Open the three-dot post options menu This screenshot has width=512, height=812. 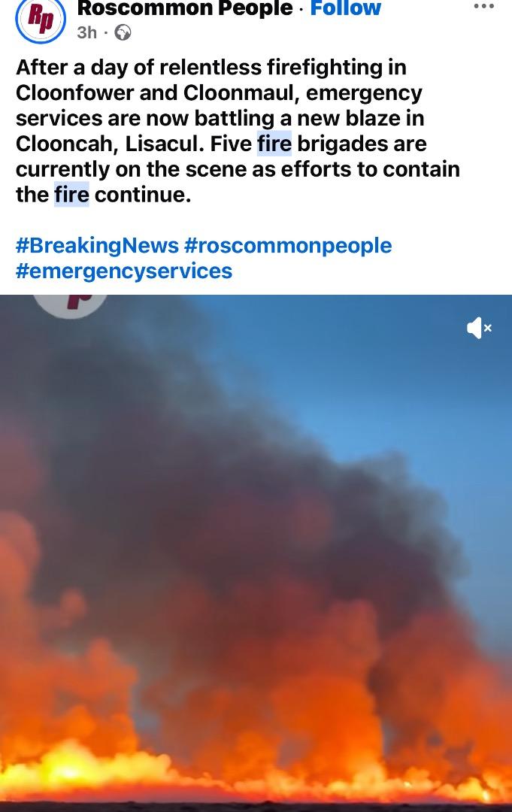[x=483, y=6]
